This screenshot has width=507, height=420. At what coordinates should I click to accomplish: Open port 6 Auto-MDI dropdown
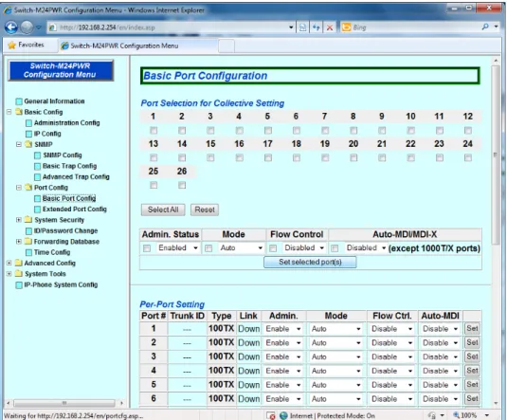tap(440, 399)
